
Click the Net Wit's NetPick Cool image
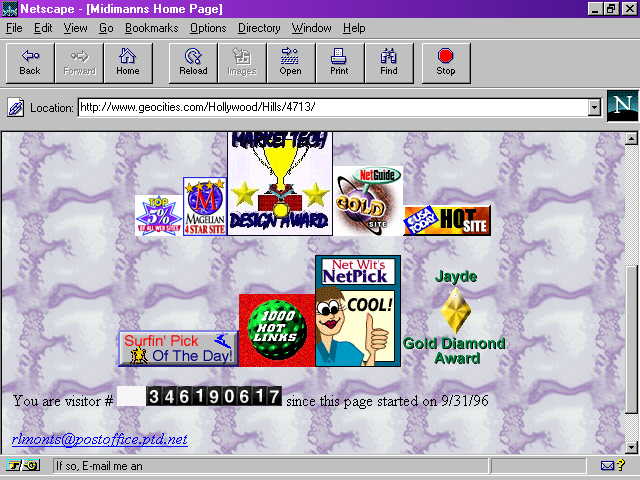tap(358, 311)
